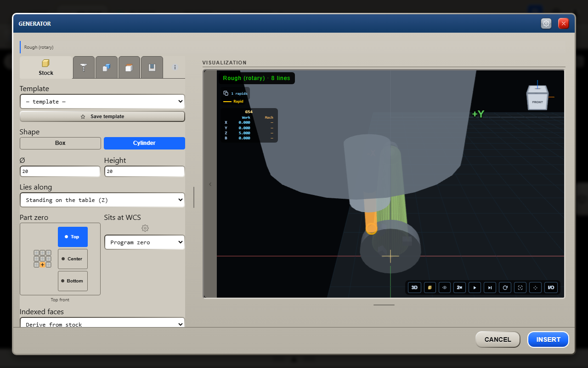
Task: Toggle eye visibility in visualization toolbar
Action: click(445, 287)
